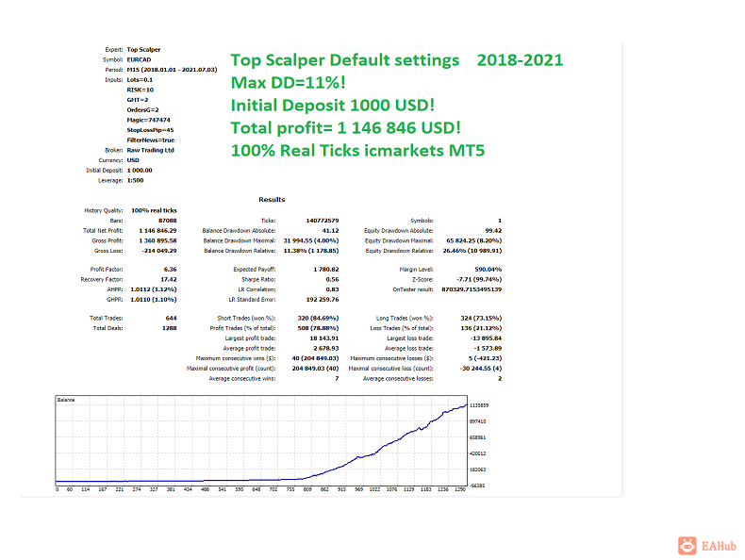Image resolution: width=745 pixels, height=560 pixels.
Task: Click the Average consecutive wins value '7'
Action: coord(337,379)
